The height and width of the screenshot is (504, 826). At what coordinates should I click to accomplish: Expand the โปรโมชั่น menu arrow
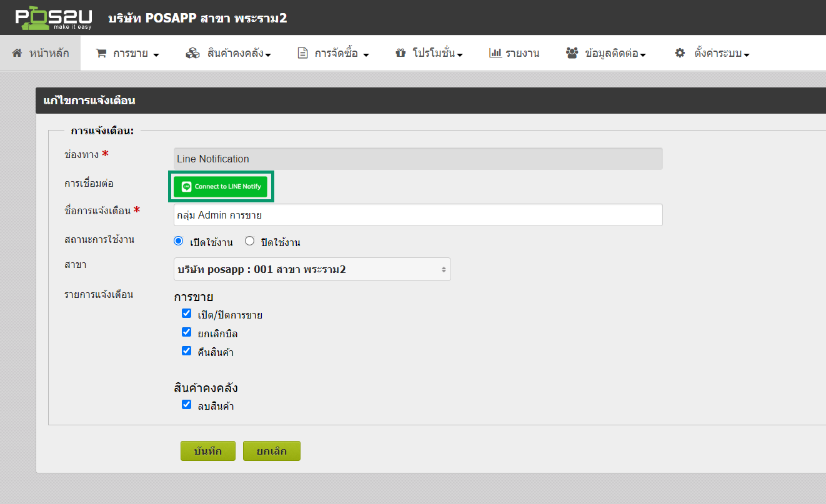click(x=459, y=55)
